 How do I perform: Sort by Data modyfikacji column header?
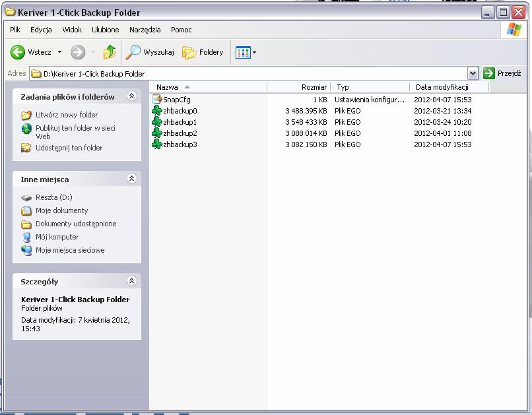(449, 87)
